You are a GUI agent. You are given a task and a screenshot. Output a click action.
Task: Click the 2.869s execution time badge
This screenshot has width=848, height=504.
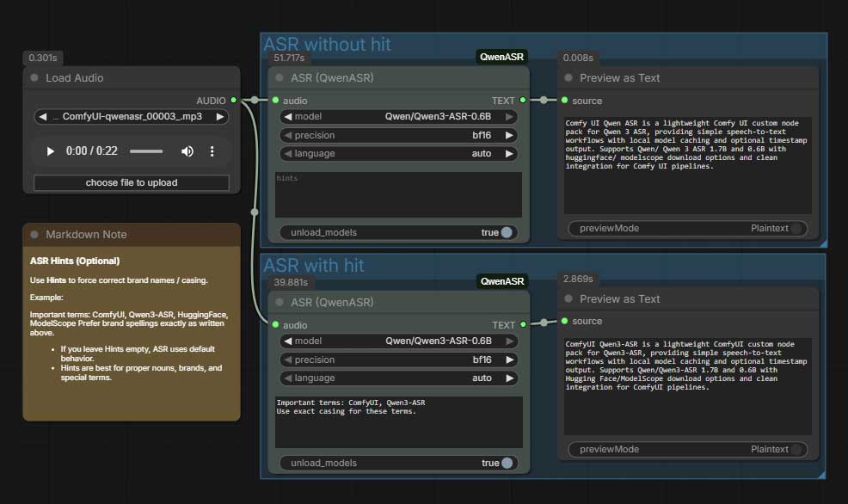click(x=578, y=279)
